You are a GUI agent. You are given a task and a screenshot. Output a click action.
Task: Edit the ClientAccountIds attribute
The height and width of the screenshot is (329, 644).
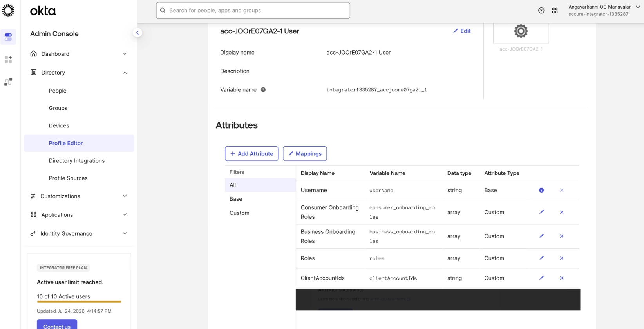[541, 278]
